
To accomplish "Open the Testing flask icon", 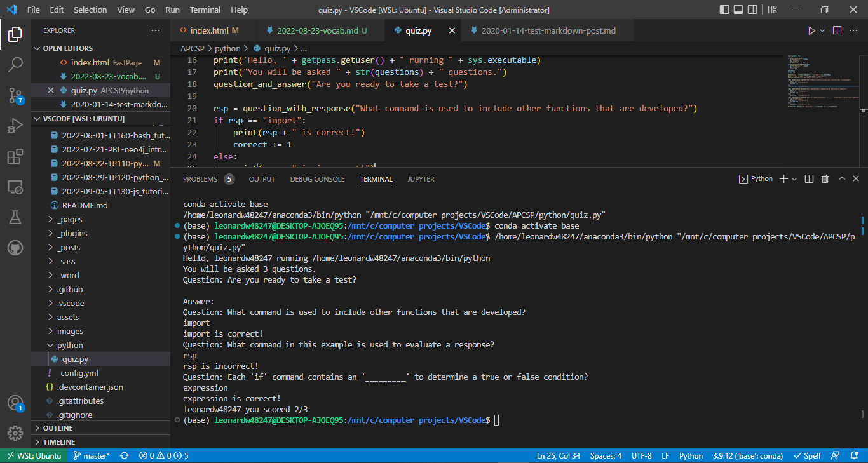I will [15, 217].
